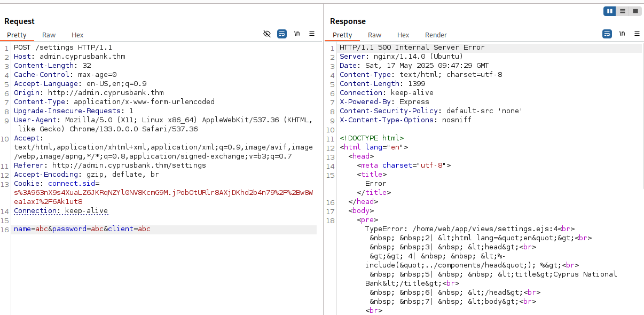Switch to Request Pretty tab
This screenshot has width=644, height=315.
click(x=17, y=35)
